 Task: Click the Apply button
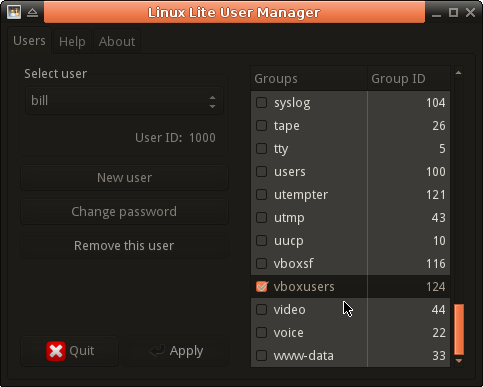tap(175, 351)
